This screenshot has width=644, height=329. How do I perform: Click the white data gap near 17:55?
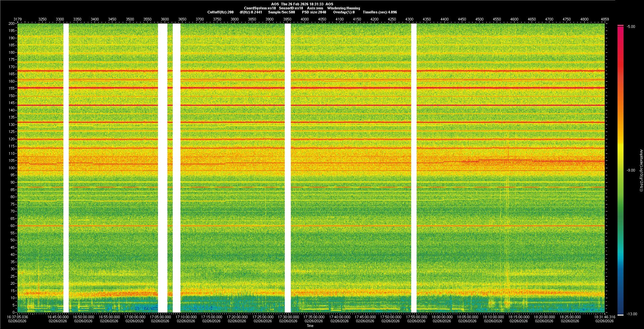click(414, 168)
